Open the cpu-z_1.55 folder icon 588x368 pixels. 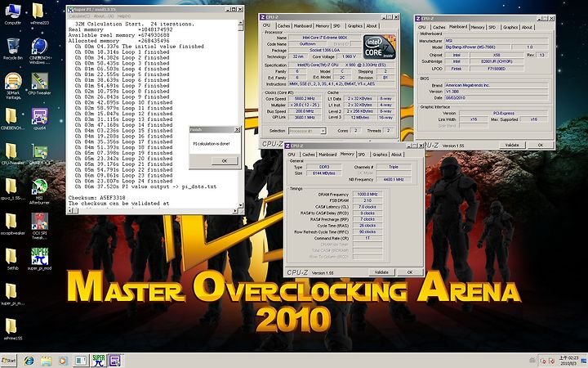point(11,186)
